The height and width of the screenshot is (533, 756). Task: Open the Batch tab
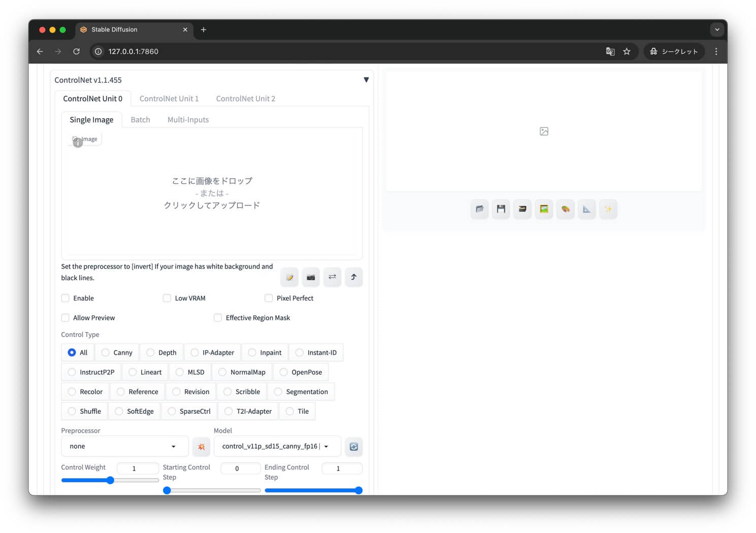pos(141,120)
